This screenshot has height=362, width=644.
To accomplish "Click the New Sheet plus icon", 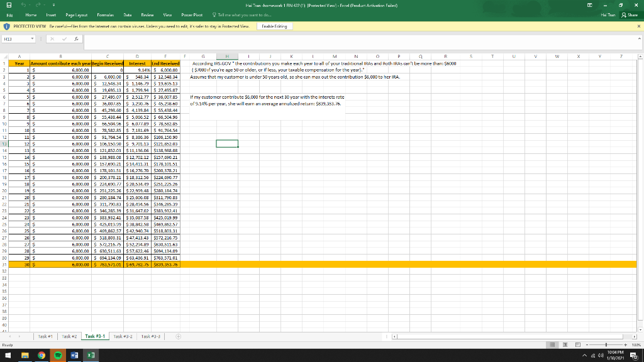I will 178,337.
